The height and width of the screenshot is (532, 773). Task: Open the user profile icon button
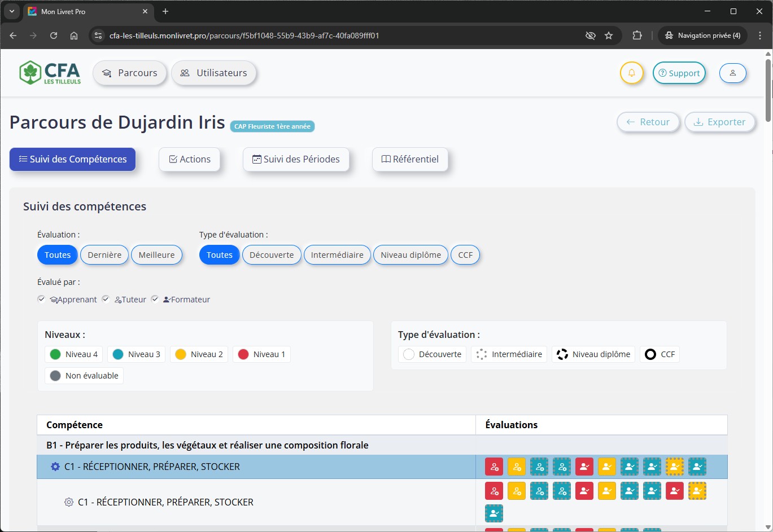coord(732,73)
